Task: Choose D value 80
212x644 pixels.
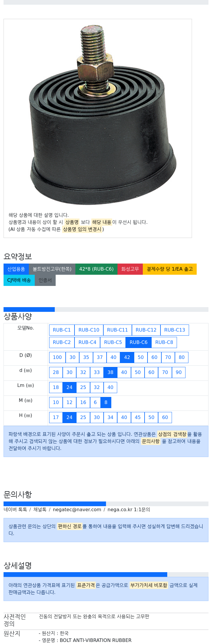Action: click(182, 357)
